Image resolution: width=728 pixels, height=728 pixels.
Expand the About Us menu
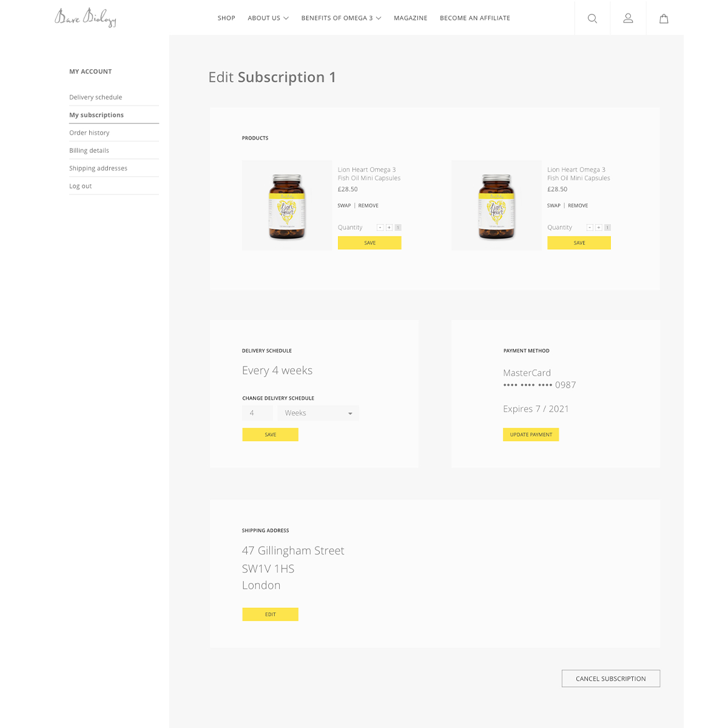click(x=268, y=18)
